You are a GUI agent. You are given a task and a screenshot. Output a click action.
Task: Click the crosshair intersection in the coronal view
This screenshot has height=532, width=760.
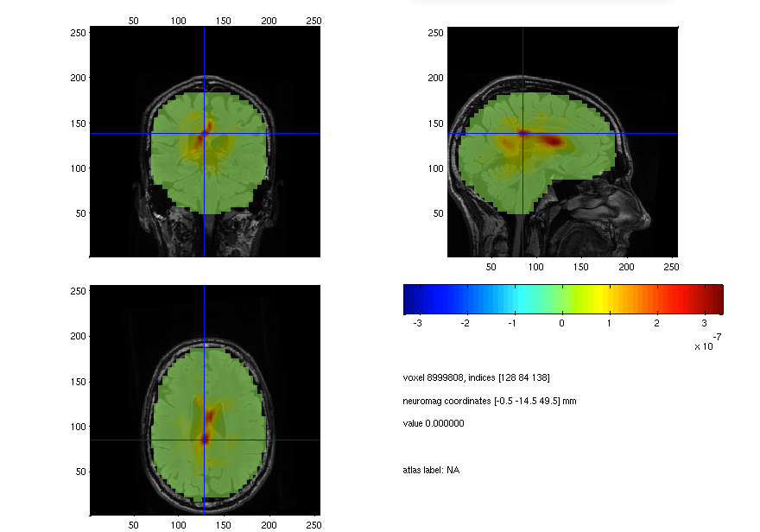[x=204, y=133]
